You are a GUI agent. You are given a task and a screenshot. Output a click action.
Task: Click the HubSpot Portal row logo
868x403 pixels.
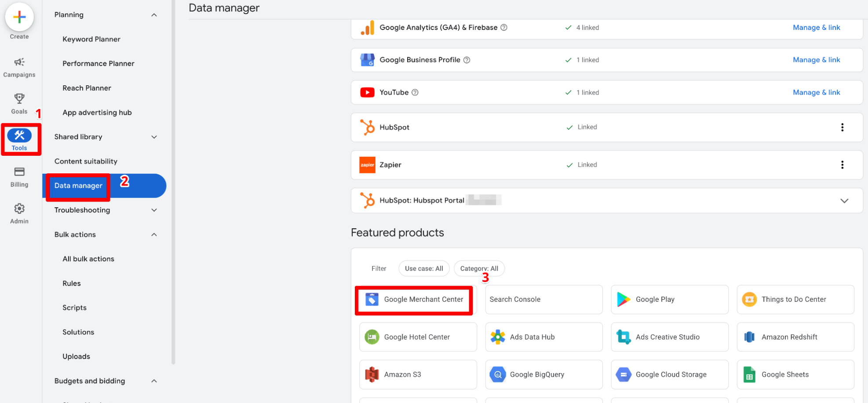[x=367, y=201]
